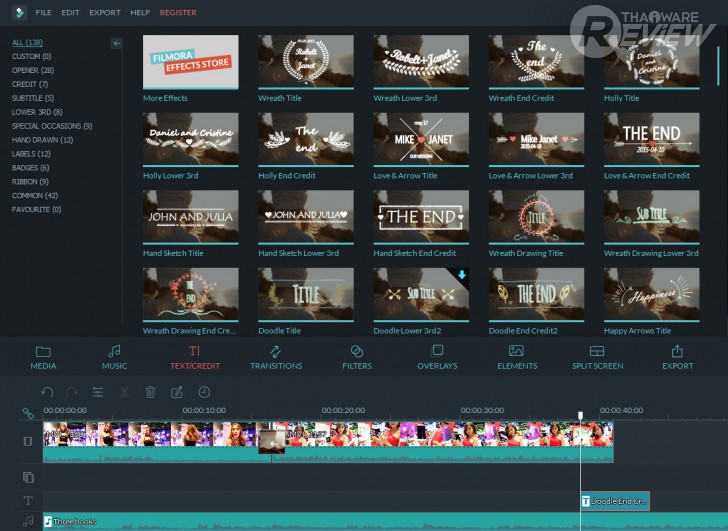Select the Love & Arrow Title thumbnail
The height and width of the screenshot is (531, 728).
421,139
